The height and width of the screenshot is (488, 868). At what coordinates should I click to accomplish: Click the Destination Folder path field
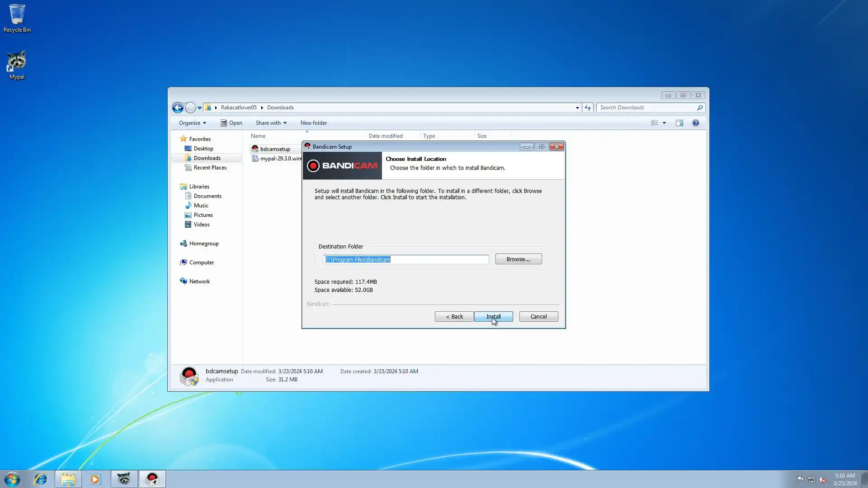click(406, 259)
